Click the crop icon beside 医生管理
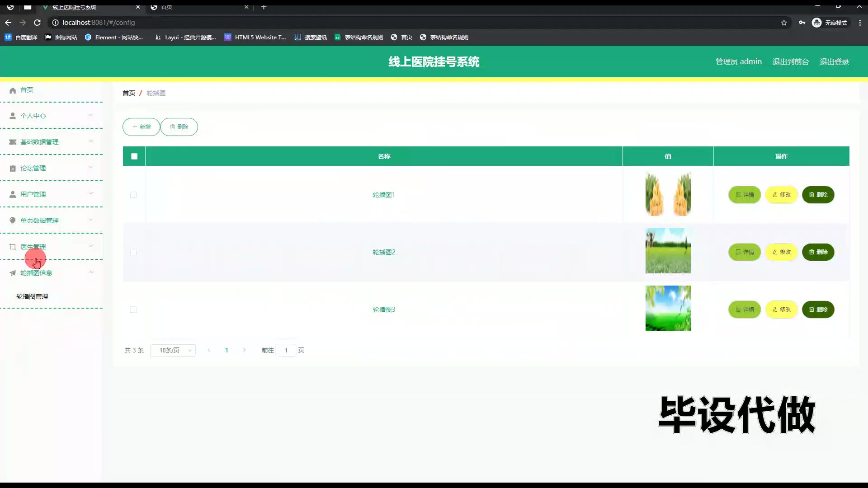 (13, 247)
